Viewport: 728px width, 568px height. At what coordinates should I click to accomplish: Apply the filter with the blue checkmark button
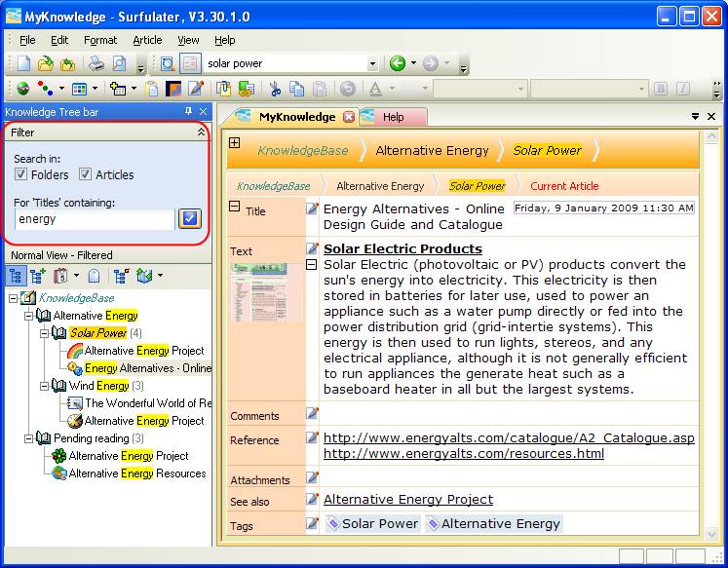coord(190,218)
